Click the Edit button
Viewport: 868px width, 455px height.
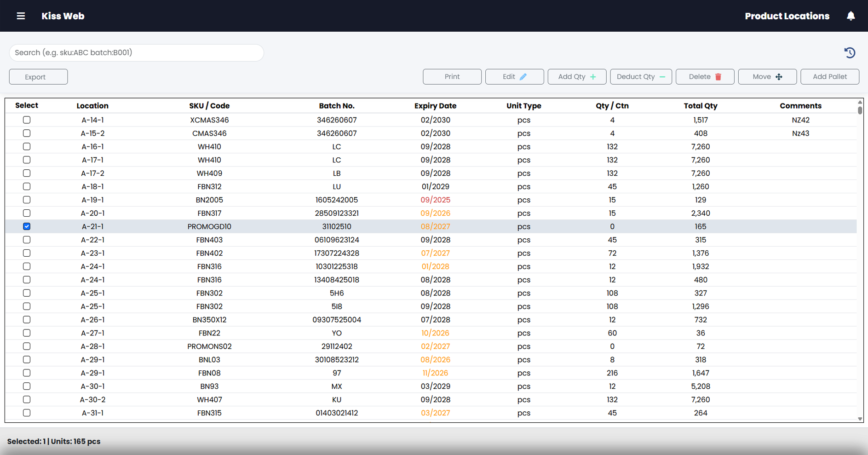(514, 77)
